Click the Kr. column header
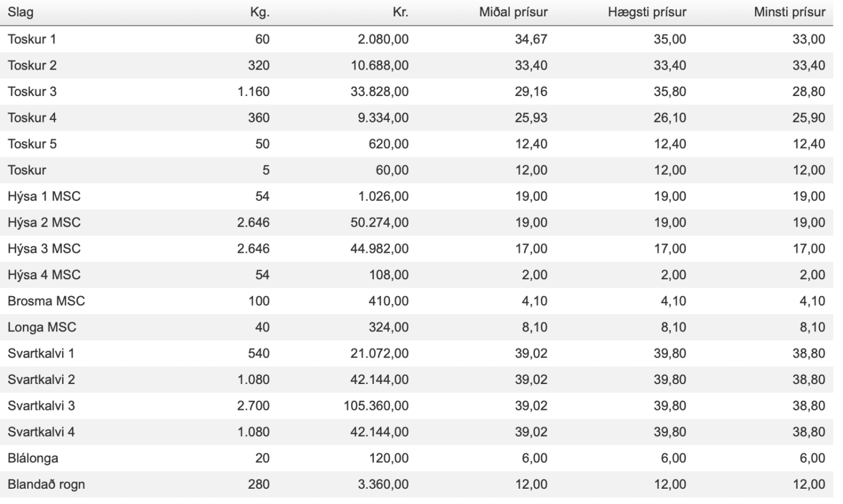 (x=400, y=12)
